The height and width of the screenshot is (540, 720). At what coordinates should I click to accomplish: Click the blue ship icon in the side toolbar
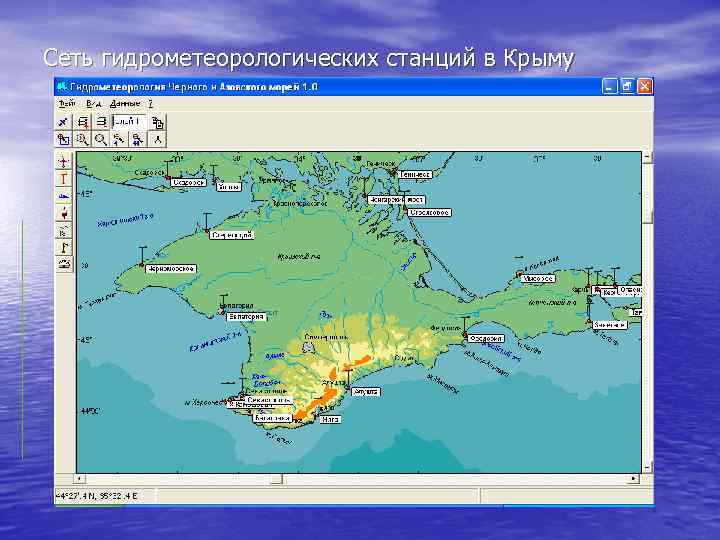tap(64, 196)
